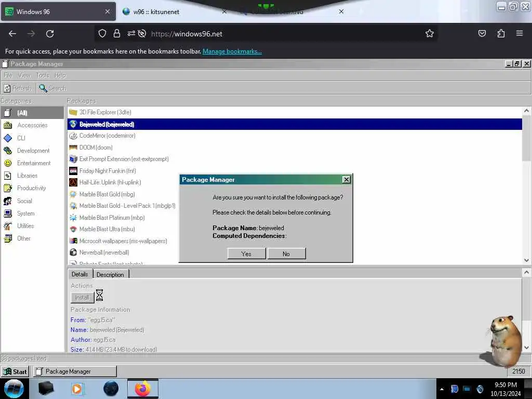Select the Other category icon

pos(8,238)
